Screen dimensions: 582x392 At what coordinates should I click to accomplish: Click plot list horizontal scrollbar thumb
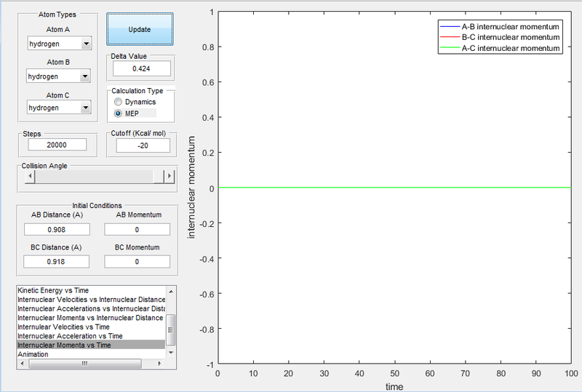coord(85,364)
